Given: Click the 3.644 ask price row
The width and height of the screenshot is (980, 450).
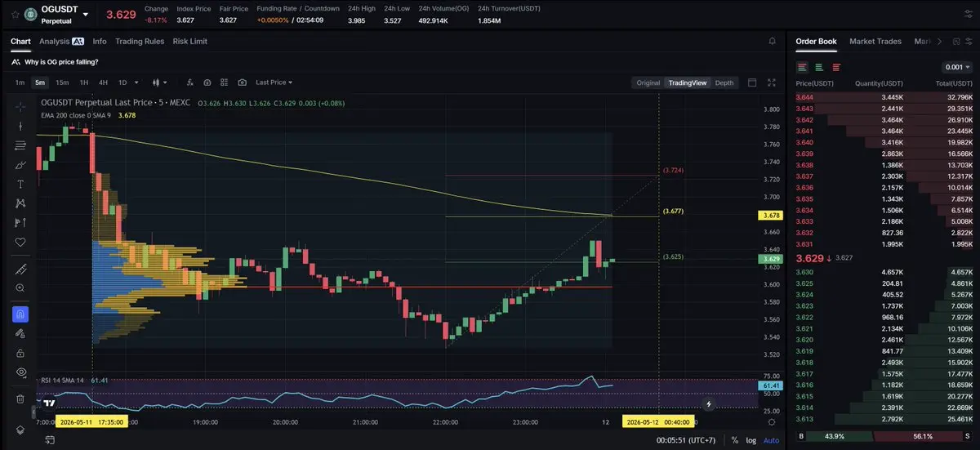Looking at the screenshot, I should click(x=884, y=97).
